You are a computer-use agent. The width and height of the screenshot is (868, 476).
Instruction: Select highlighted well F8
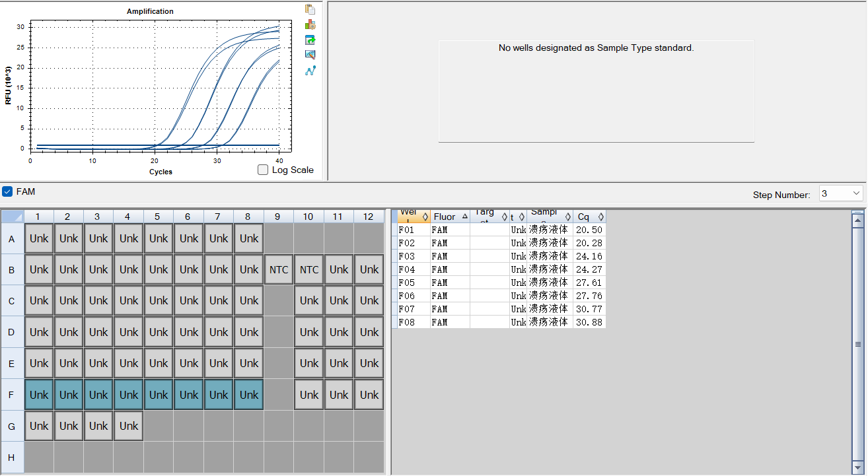tap(249, 395)
